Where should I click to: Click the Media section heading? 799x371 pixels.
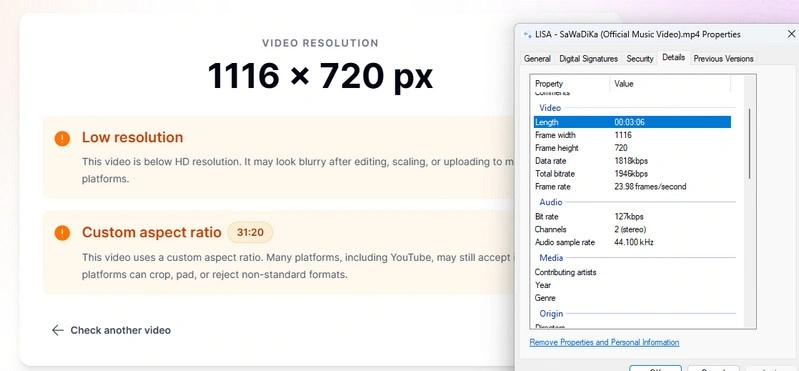coord(551,258)
